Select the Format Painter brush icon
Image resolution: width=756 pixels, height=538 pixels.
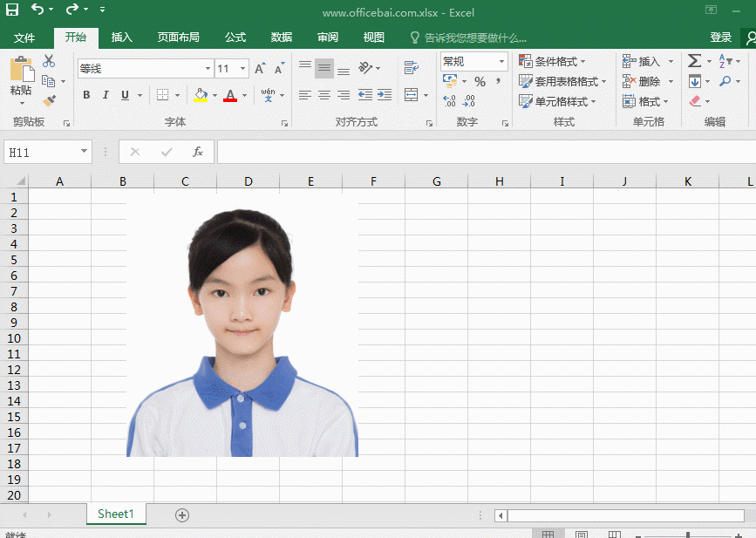[x=49, y=101]
